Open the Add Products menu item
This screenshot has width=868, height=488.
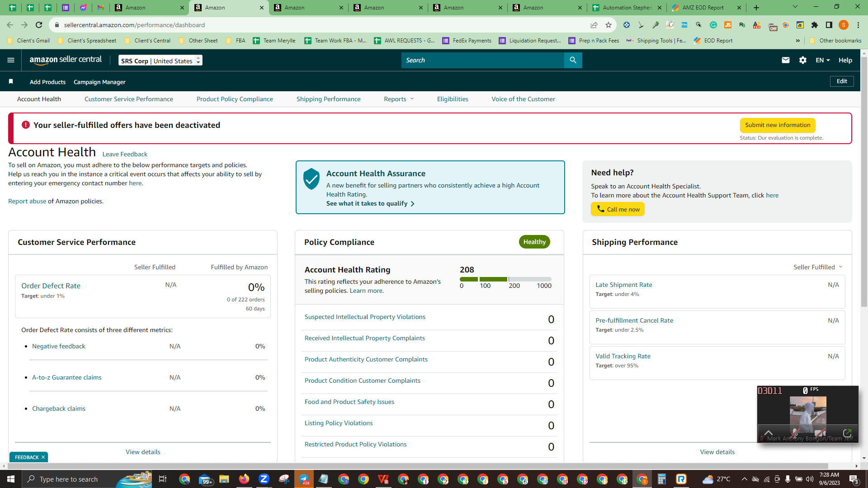[47, 82]
